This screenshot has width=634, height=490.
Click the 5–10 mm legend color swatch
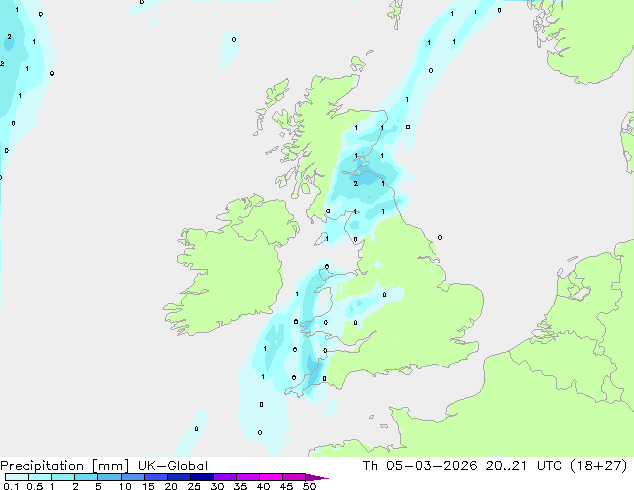click(110, 477)
